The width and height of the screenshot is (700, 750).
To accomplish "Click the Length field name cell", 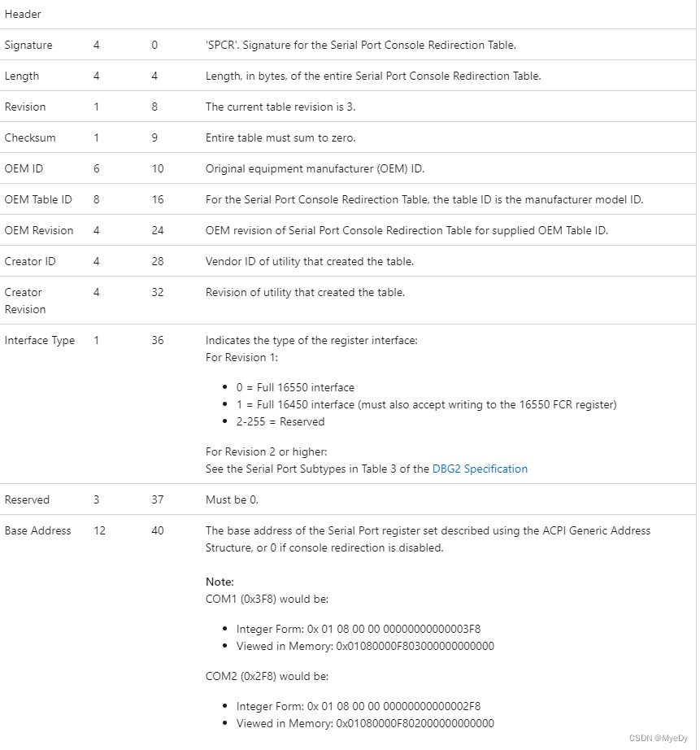I will point(22,76).
